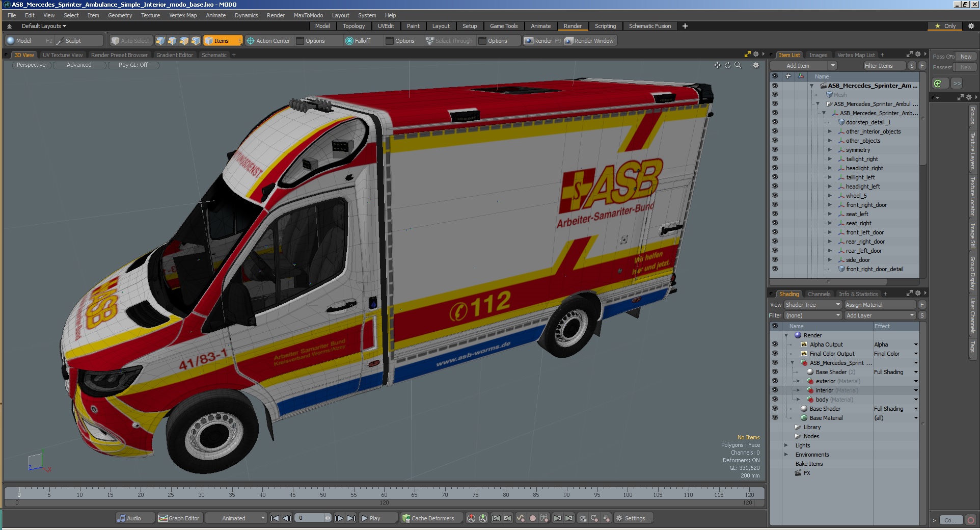
Task: Select polygons selection mode cube icon
Action: point(184,41)
